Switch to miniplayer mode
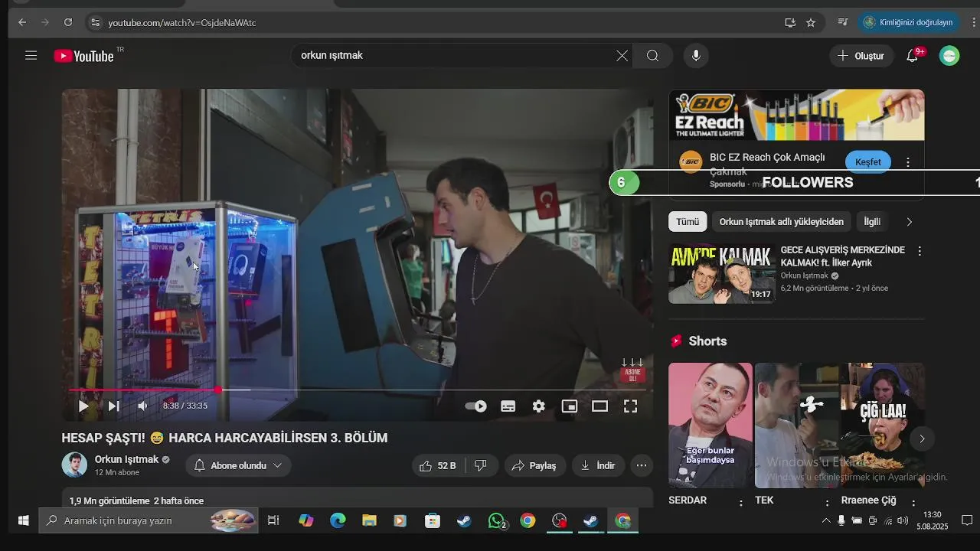 pyautogui.click(x=570, y=406)
